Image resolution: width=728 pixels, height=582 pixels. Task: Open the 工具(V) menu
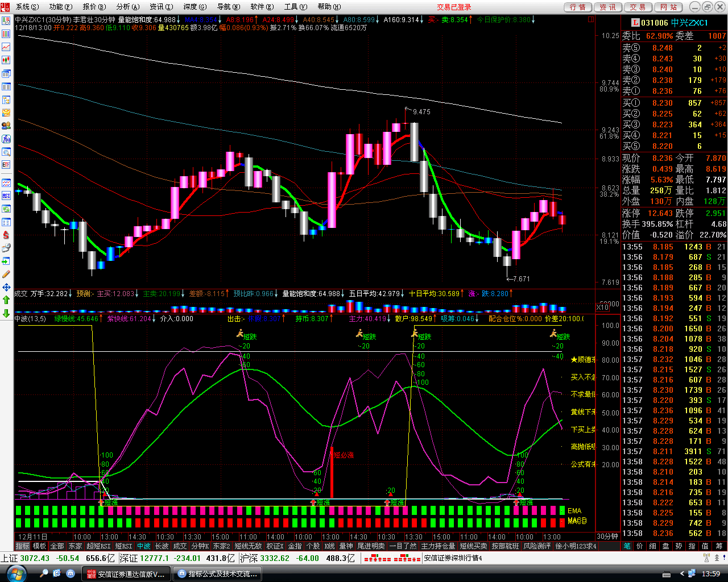(x=295, y=7)
